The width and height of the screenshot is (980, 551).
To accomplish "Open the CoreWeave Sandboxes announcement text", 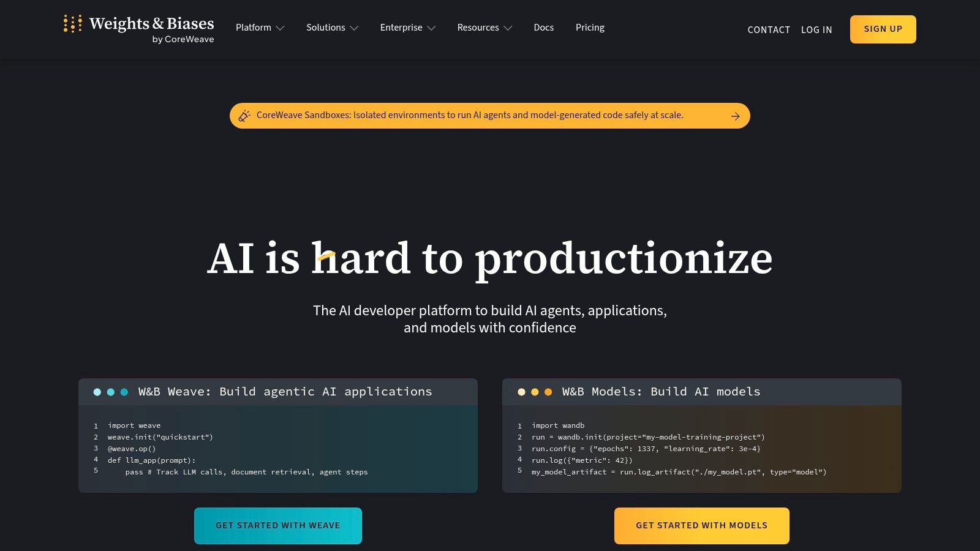I will pyautogui.click(x=470, y=115).
